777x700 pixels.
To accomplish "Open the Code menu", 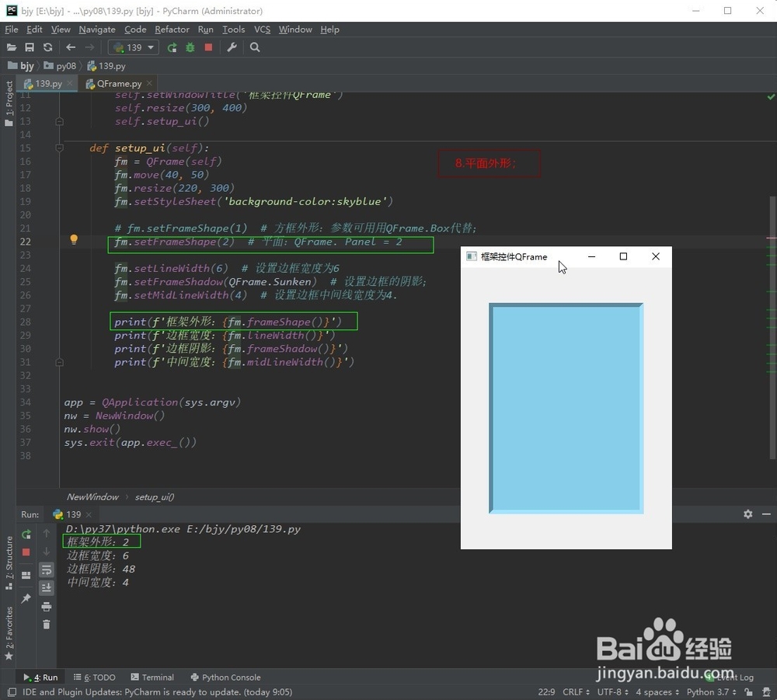I will tap(134, 30).
